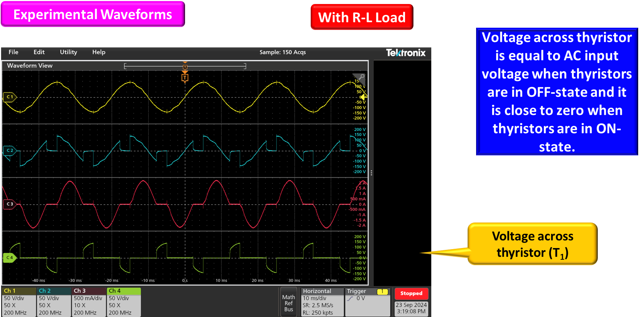Image resolution: width=644 pixels, height=317 pixels.
Task: Toggle the Ch 1 channel badge
Action: (19, 302)
